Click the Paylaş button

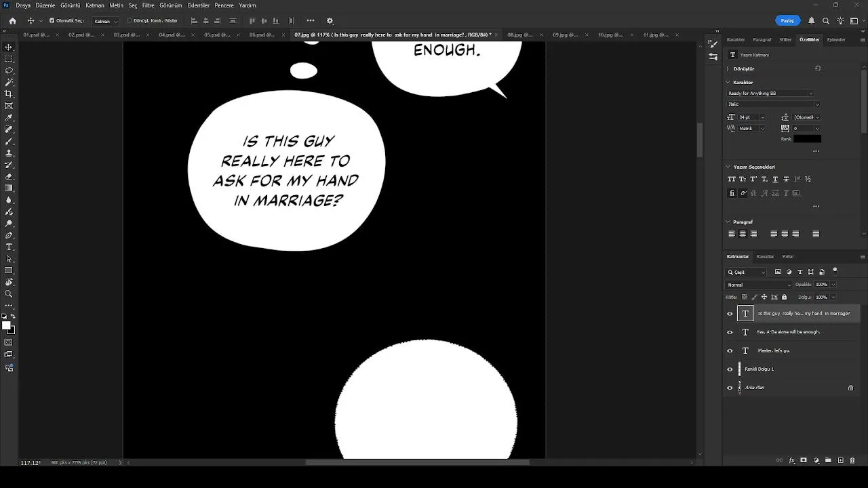(787, 21)
